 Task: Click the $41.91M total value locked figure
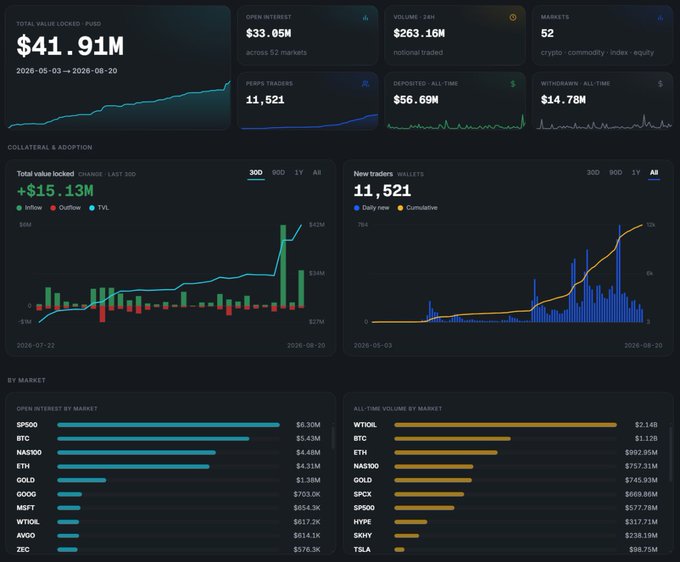(70, 46)
